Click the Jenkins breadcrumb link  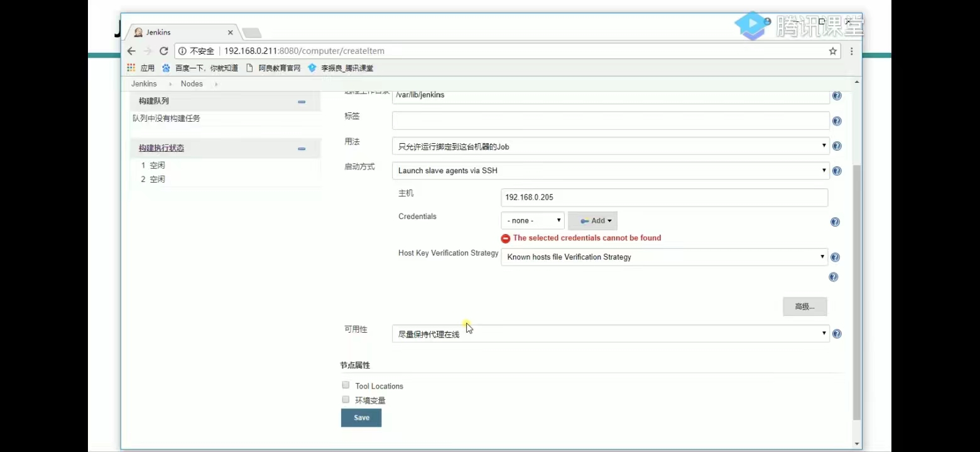coord(144,83)
